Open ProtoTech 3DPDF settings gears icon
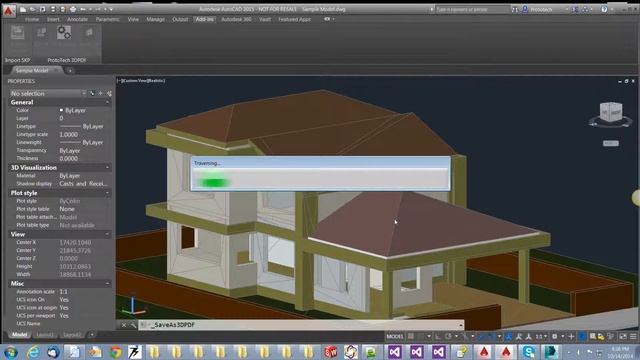The width and height of the screenshot is (640, 360). (64, 33)
